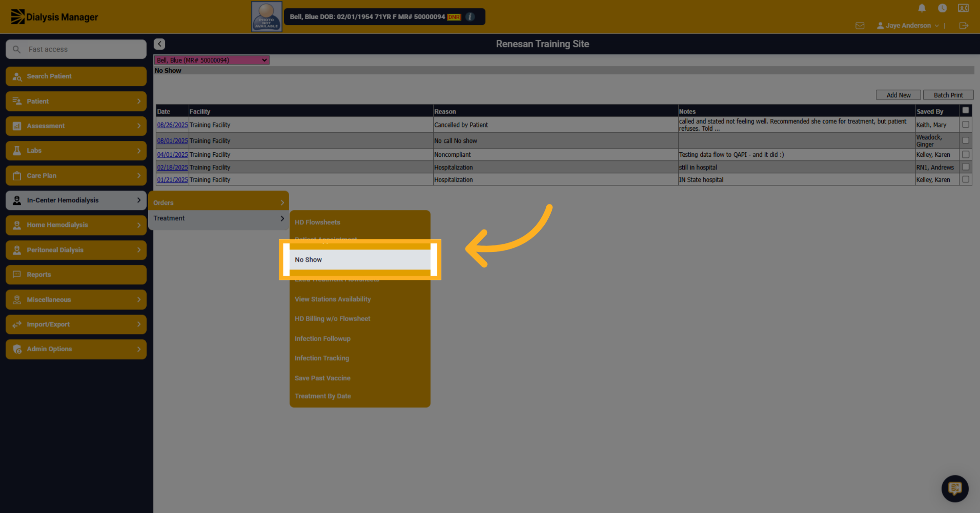This screenshot has width=980, height=513.
Task: Click the Batch Print button
Action: [948, 95]
